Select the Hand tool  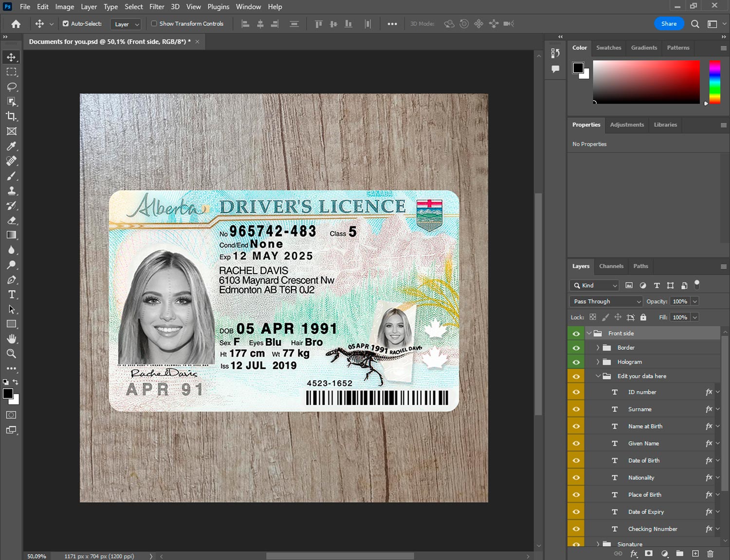pyautogui.click(x=11, y=339)
